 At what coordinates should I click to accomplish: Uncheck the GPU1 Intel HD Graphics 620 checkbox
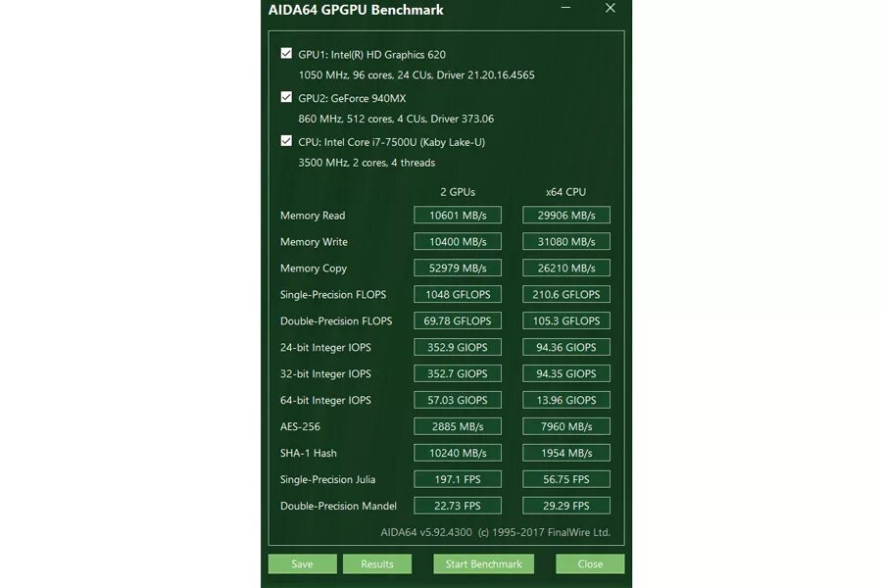tap(286, 54)
